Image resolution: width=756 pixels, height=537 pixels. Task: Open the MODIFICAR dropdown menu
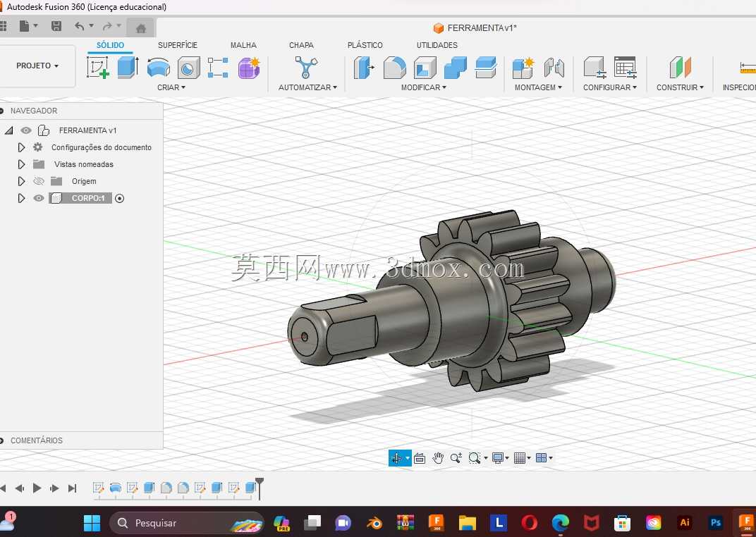[423, 87]
